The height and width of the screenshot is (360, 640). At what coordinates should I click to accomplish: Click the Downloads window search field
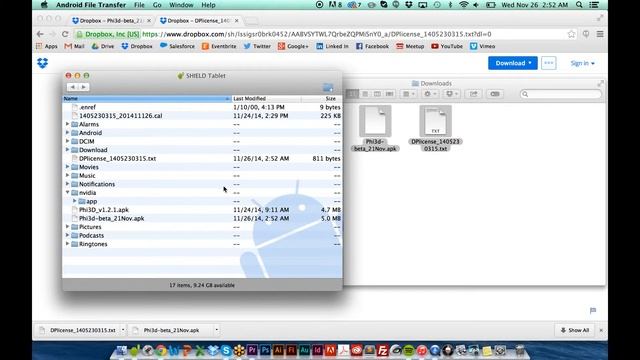point(560,94)
